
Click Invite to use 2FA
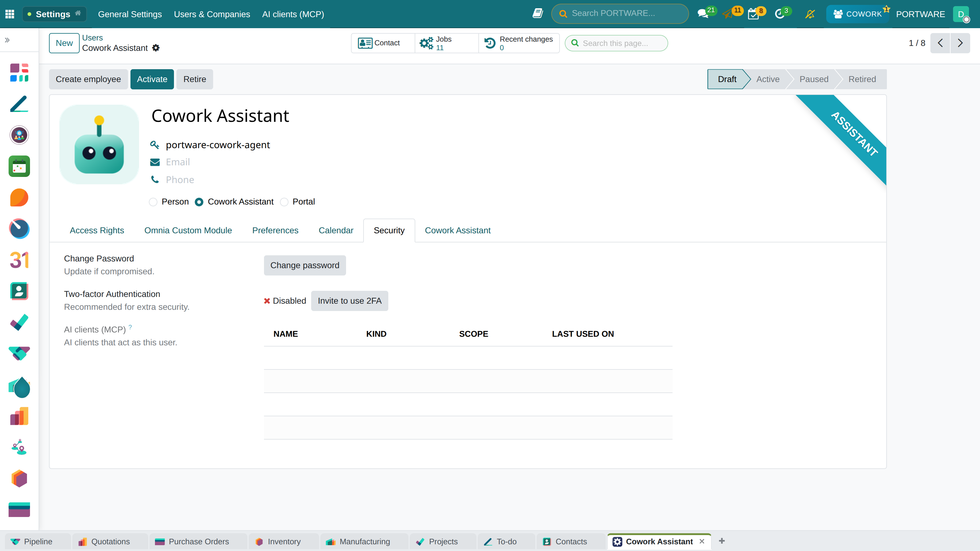pos(350,301)
